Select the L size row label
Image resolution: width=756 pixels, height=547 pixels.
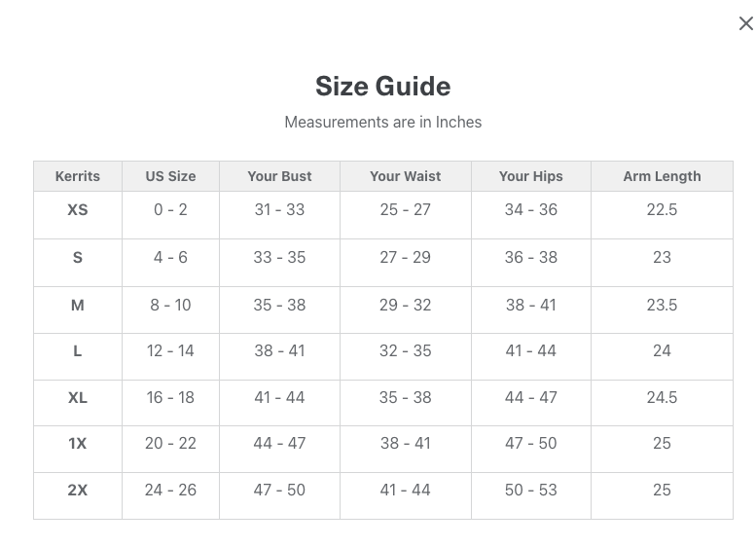tap(78, 351)
